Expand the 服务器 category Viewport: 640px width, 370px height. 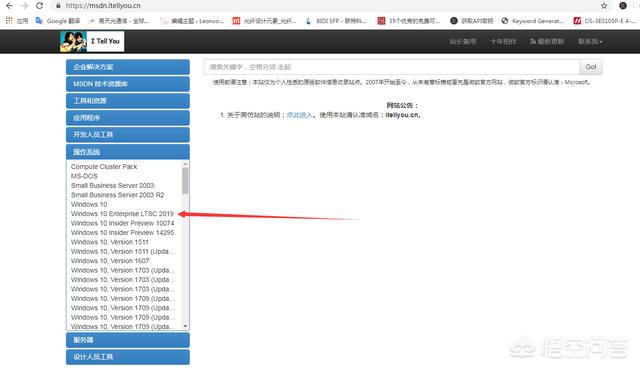tap(128, 340)
